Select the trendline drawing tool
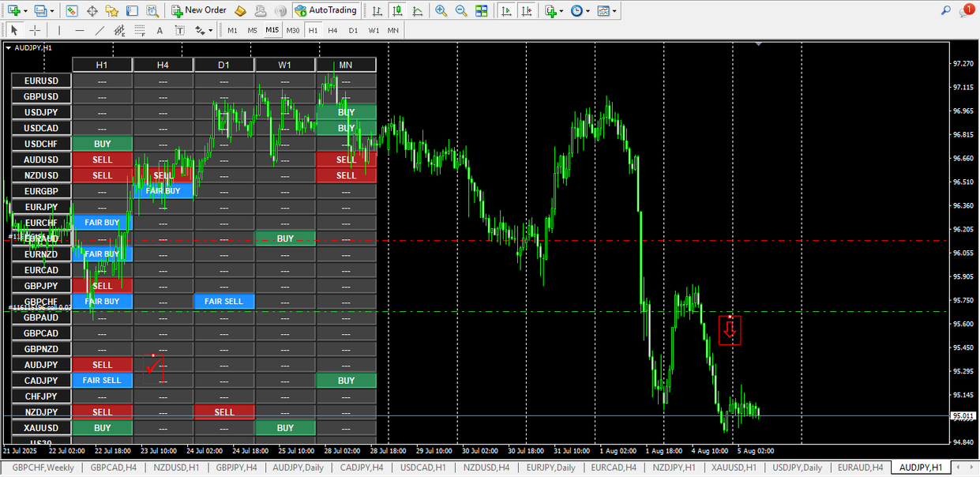980x477 pixels. [100, 30]
